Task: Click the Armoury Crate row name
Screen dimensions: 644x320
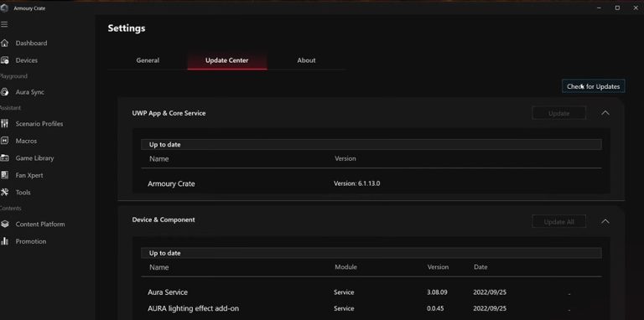Action: point(171,183)
